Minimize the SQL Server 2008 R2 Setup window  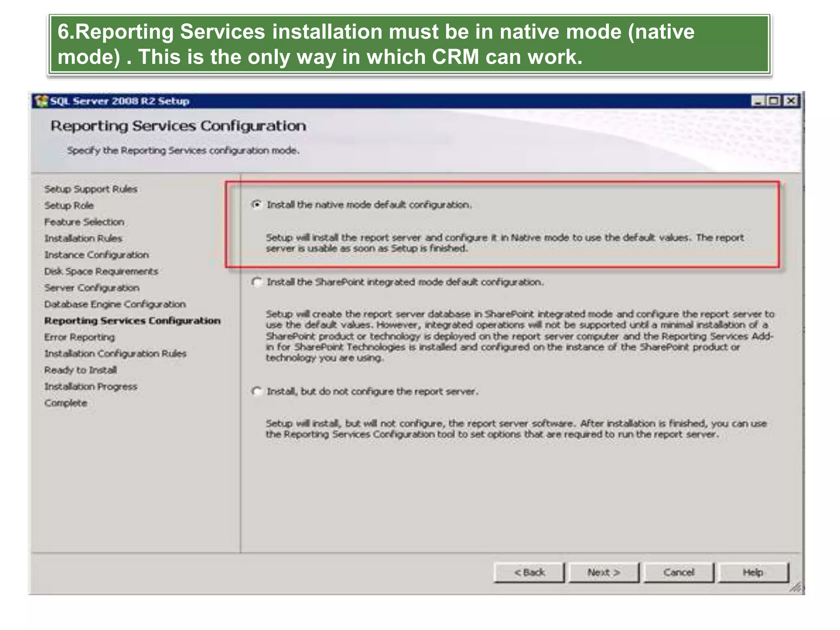pyautogui.click(x=758, y=100)
